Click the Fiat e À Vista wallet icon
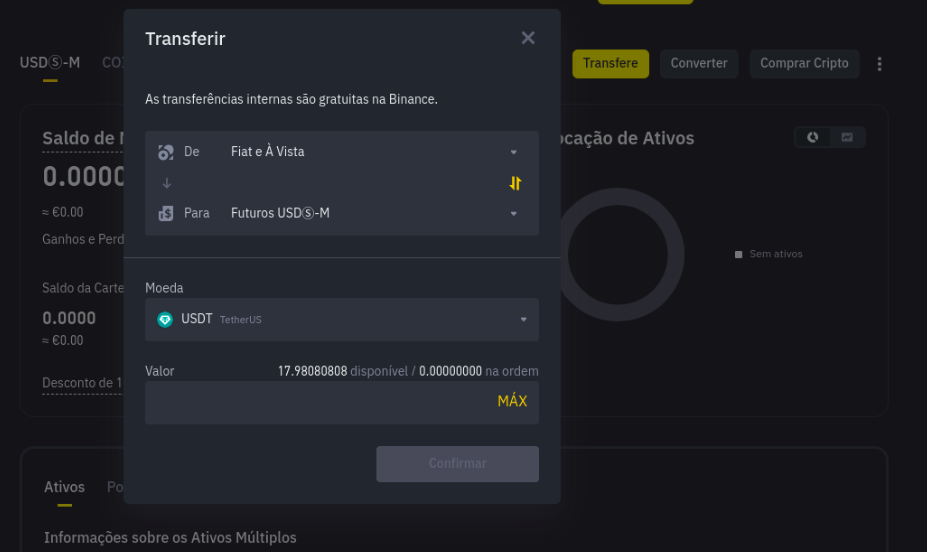 (166, 152)
